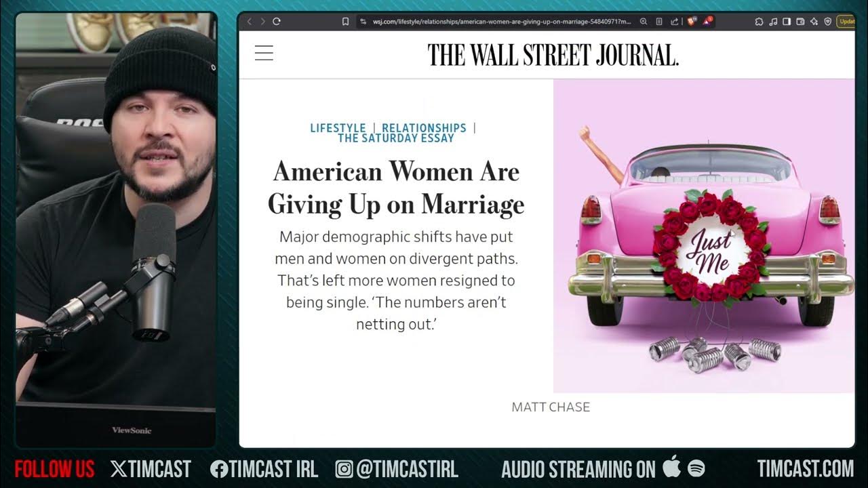Open the Relationships section link
Image resolution: width=868 pixels, height=488 pixels.
pyautogui.click(x=424, y=127)
